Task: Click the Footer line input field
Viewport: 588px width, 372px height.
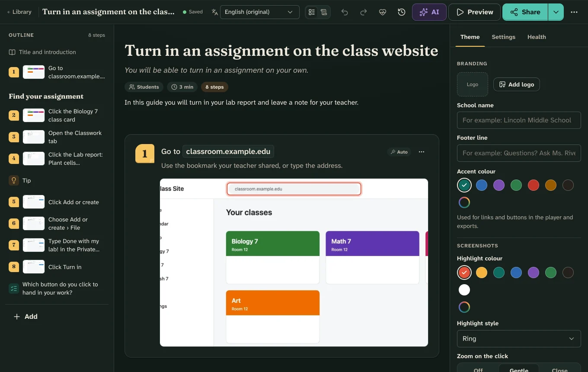Action: pos(519,153)
